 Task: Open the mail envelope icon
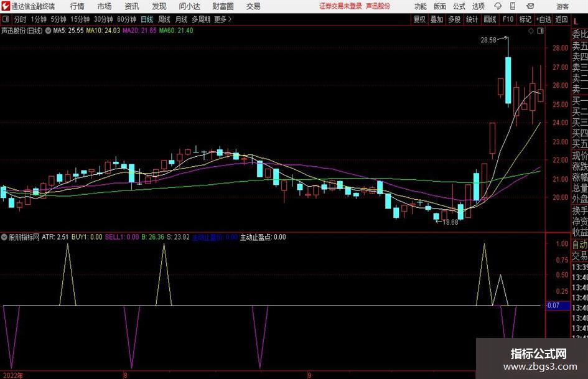tap(530, 6)
